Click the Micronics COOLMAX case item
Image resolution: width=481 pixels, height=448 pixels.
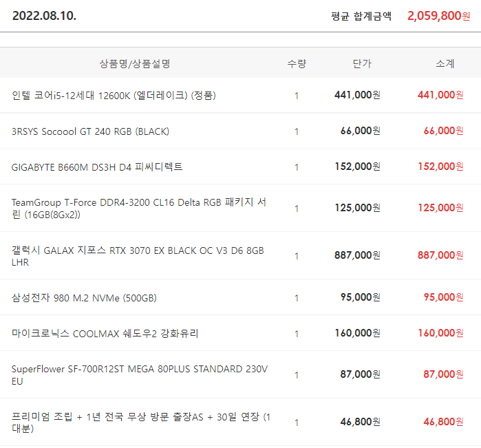105,333
